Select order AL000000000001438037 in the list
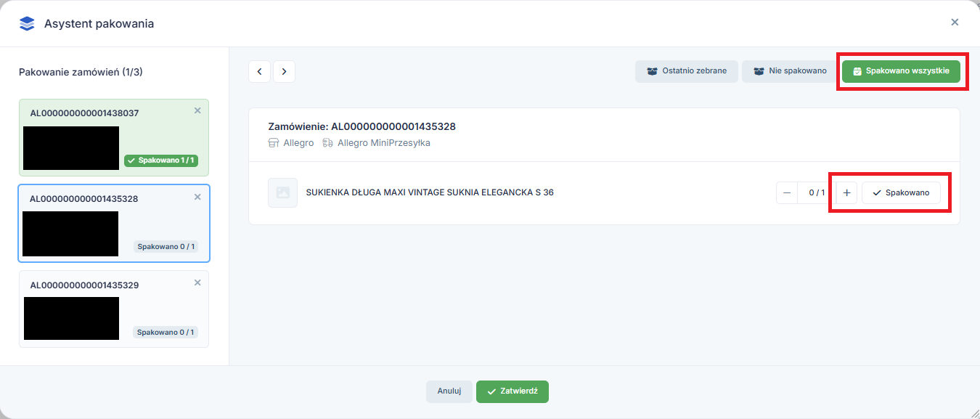The image size is (980, 419). coord(84,113)
